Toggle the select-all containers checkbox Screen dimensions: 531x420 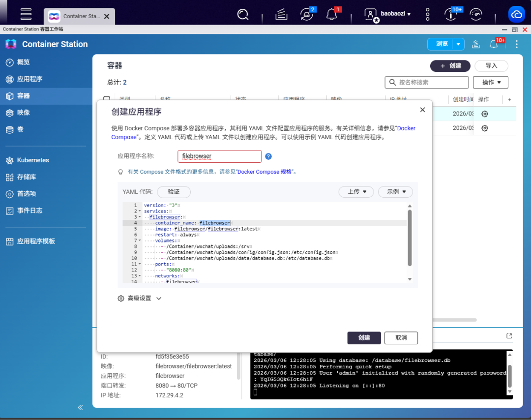pyautogui.click(x=107, y=99)
